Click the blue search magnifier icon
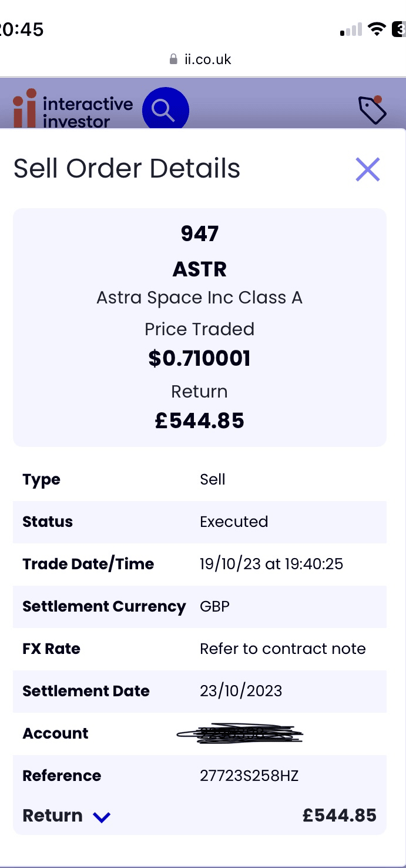 [x=165, y=110]
